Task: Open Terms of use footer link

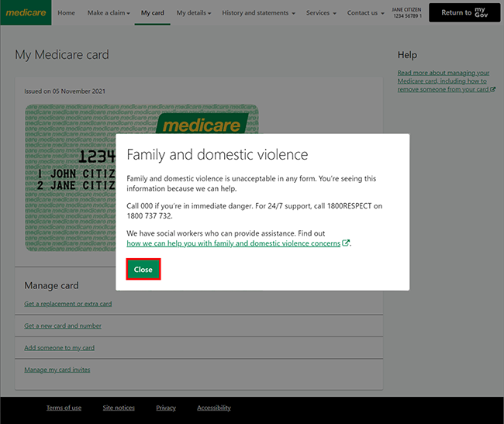Action: click(64, 408)
